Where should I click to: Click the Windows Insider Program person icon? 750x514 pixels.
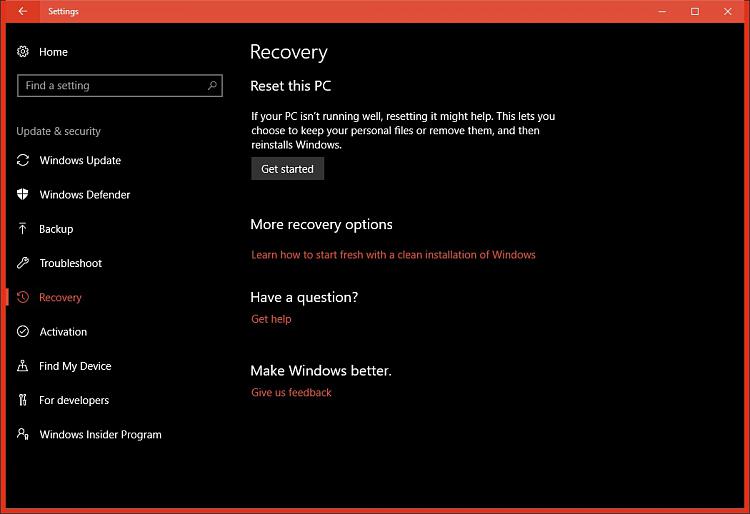(22, 434)
